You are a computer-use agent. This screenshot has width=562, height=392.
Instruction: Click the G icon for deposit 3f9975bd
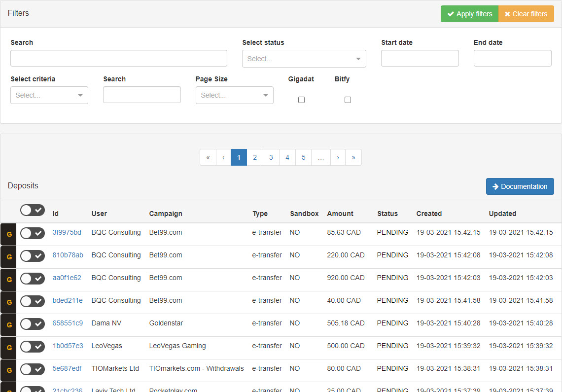tap(8, 235)
